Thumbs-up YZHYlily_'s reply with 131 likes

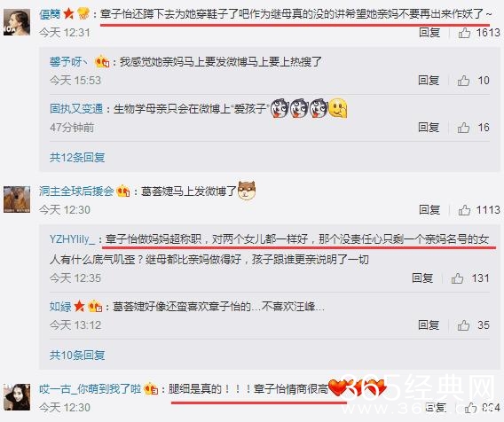(457, 278)
